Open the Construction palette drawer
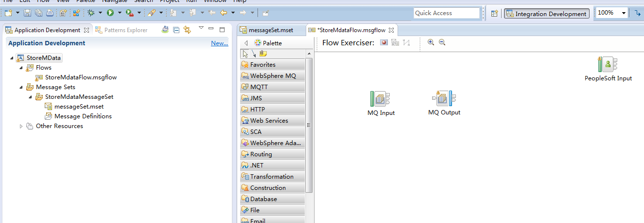The image size is (644, 223). click(x=272, y=188)
